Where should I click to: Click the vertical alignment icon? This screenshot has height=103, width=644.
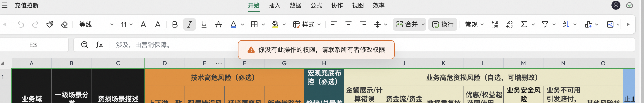(377, 24)
